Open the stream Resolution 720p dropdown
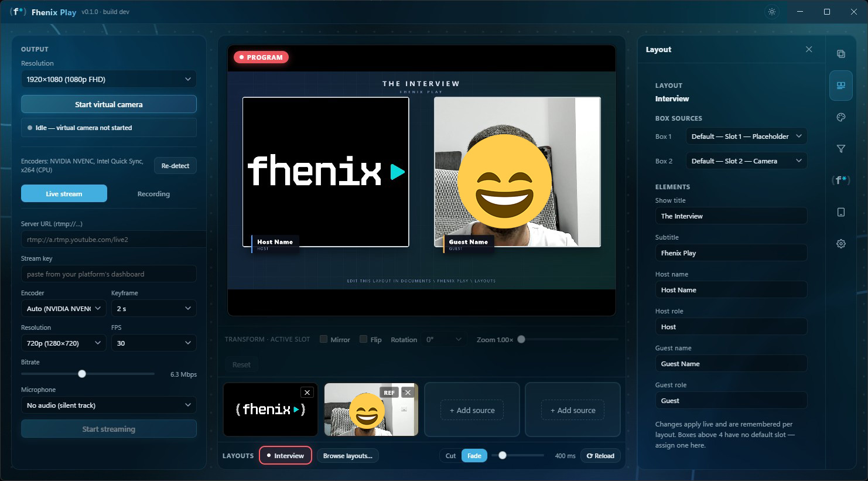This screenshot has width=868, height=481. [x=64, y=343]
